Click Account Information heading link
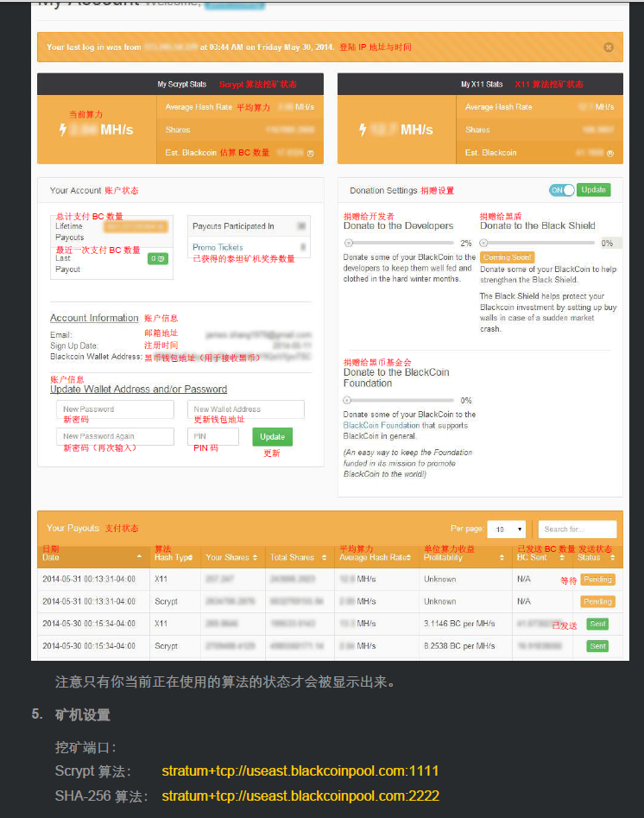 [x=94, y=318]
